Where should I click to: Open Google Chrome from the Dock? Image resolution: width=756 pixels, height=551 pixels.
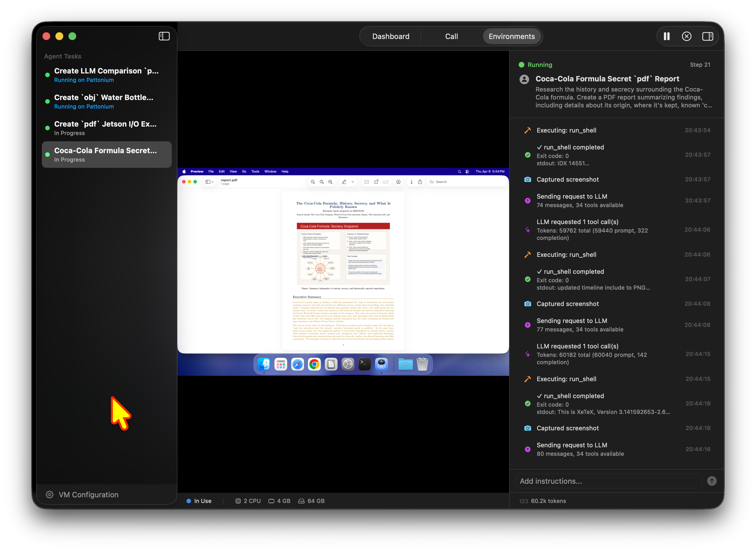(x=314, y=364)
